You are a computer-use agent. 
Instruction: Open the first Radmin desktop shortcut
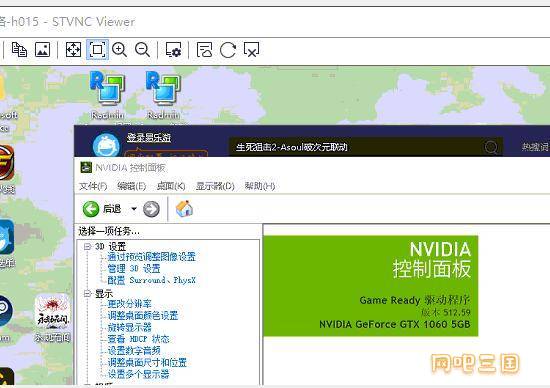pyautogui.click(x=107, y=95)
